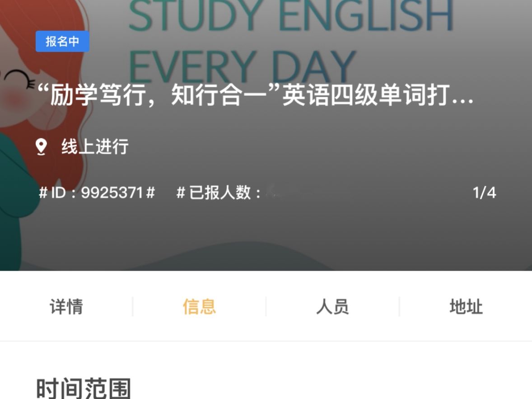Tap the 报名中 status badge
This screenshot has width=532, height=399.
[x=62, y=42]
